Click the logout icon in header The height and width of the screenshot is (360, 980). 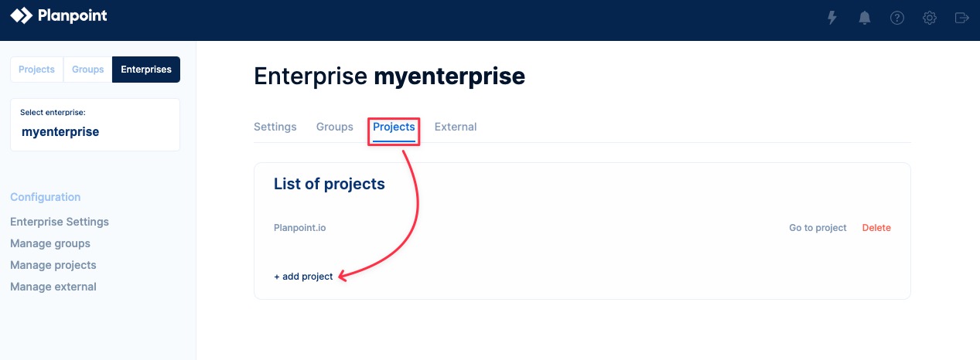(x=962, y=18)
